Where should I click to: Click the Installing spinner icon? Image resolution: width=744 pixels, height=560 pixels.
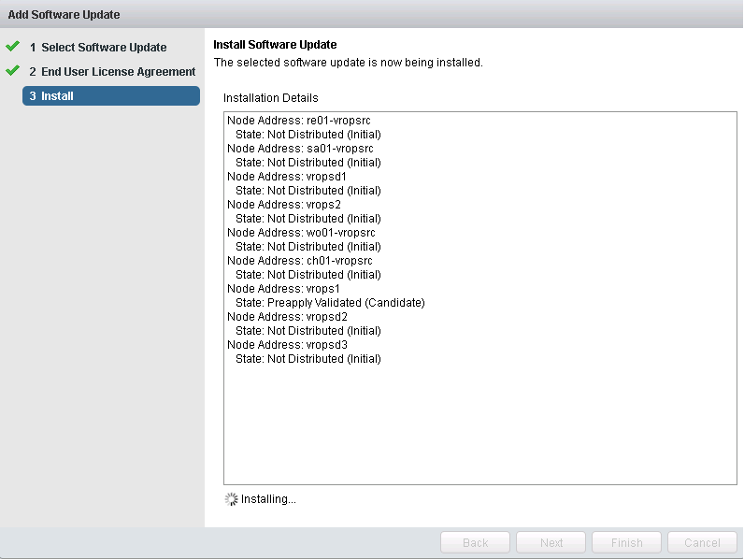tap(231, 499)
